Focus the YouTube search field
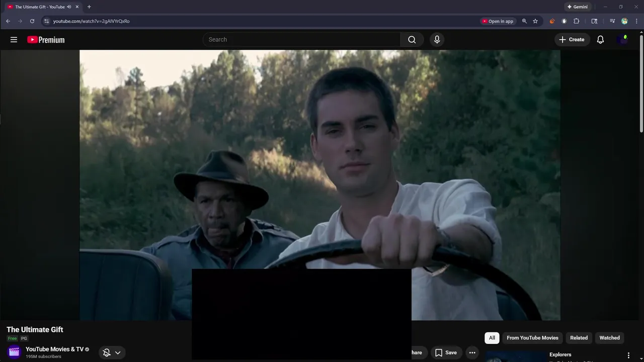This screenshot has width=644, height=362. tap(301, 40)
